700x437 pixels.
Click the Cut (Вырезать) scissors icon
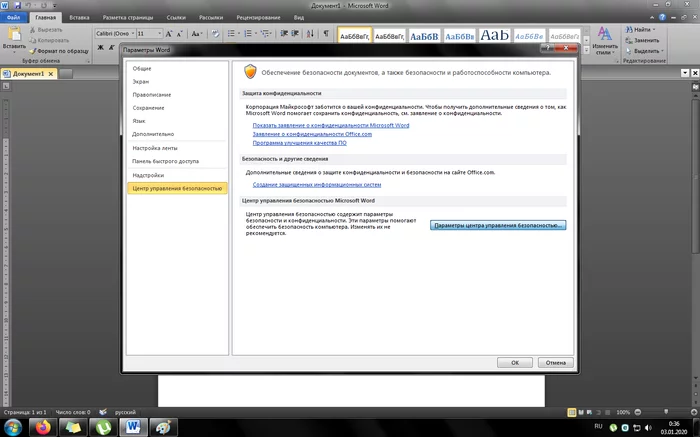(33, 30)
